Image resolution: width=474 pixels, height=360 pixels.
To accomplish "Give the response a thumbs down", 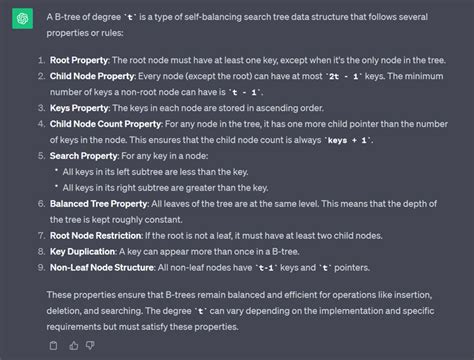I will pyautogui.click(x=90, y=346).
